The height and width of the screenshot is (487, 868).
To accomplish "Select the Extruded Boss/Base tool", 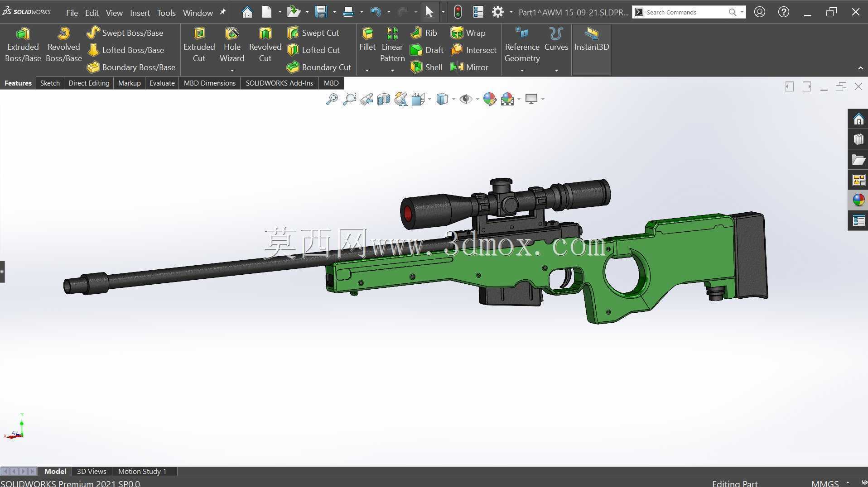I will click(x=23, y=45).
